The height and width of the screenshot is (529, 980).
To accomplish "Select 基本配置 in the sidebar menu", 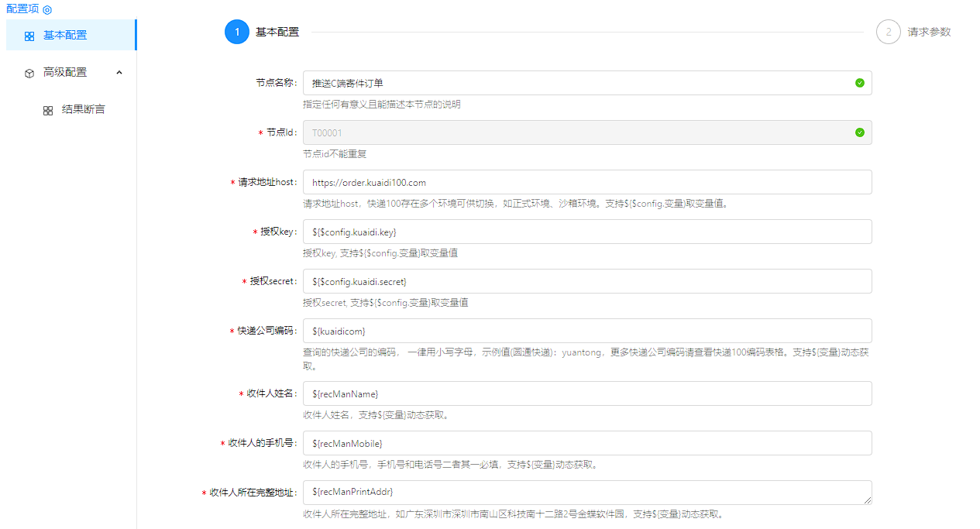I will 65,35.
